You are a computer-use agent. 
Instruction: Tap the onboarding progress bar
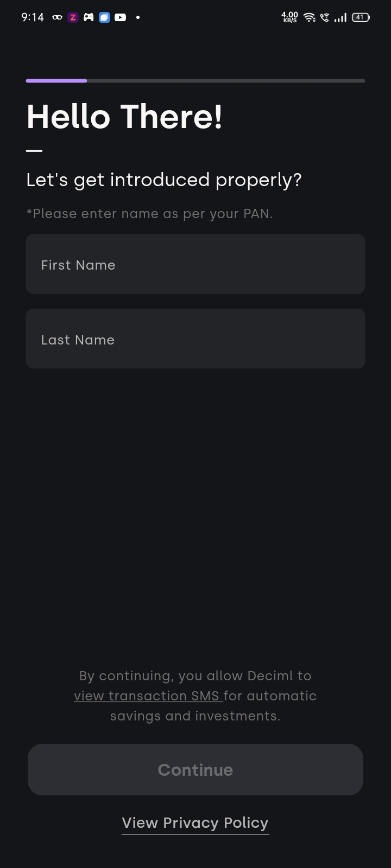click(195, 80)
